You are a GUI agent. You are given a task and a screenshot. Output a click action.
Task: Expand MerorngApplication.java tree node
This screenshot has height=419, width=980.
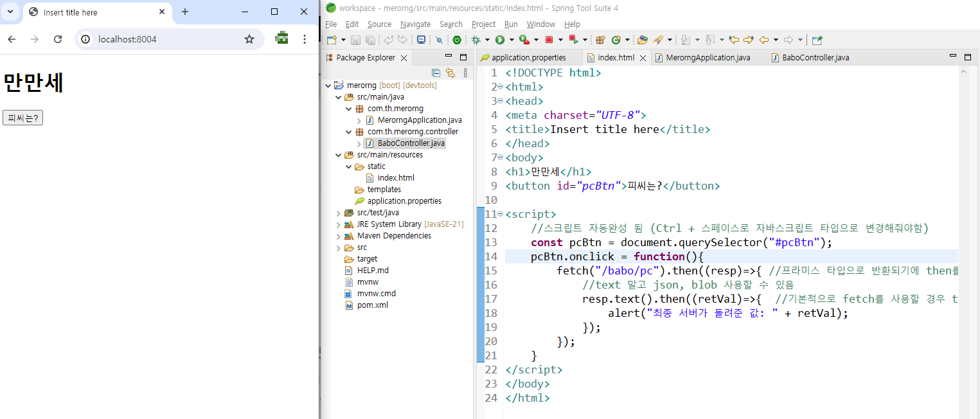[359, 120]
